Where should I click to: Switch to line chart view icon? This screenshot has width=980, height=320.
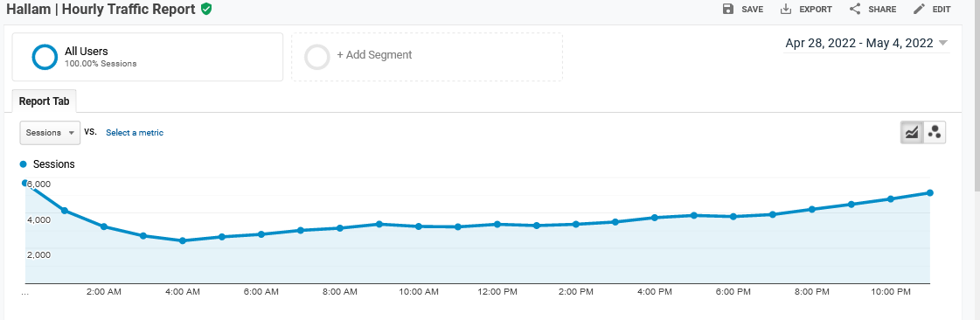tap(912, 132)
